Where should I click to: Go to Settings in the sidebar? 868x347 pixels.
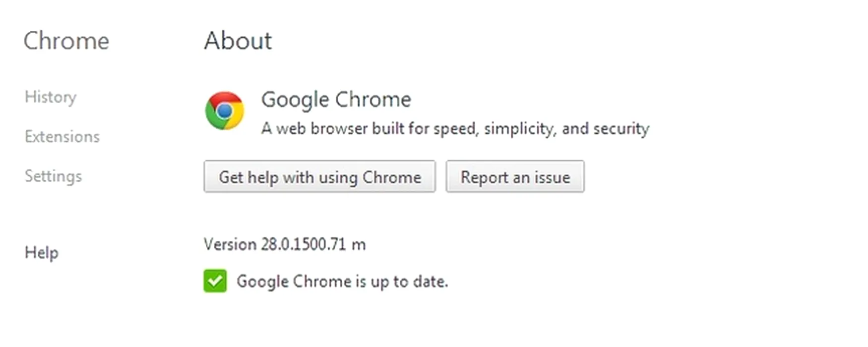click(53, 176)
